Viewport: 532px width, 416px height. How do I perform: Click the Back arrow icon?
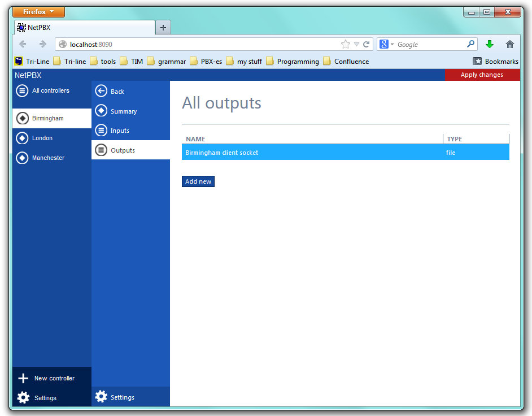[x=101, y=91]
